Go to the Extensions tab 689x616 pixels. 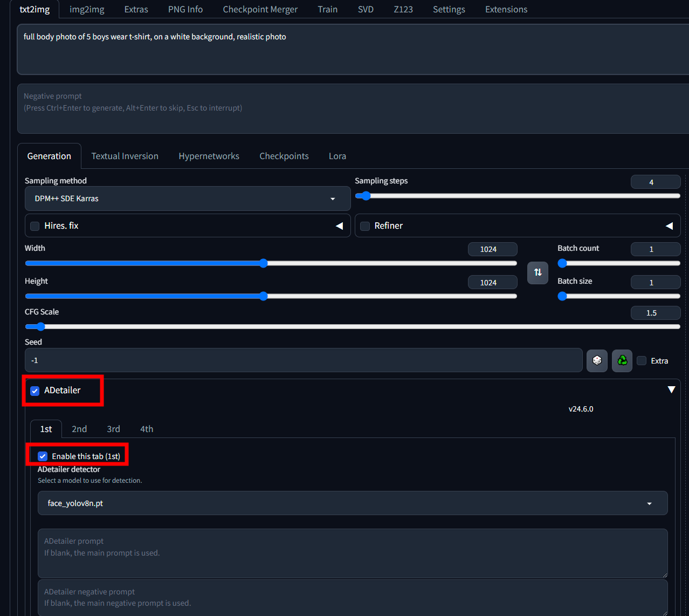(x=506, y=9)
